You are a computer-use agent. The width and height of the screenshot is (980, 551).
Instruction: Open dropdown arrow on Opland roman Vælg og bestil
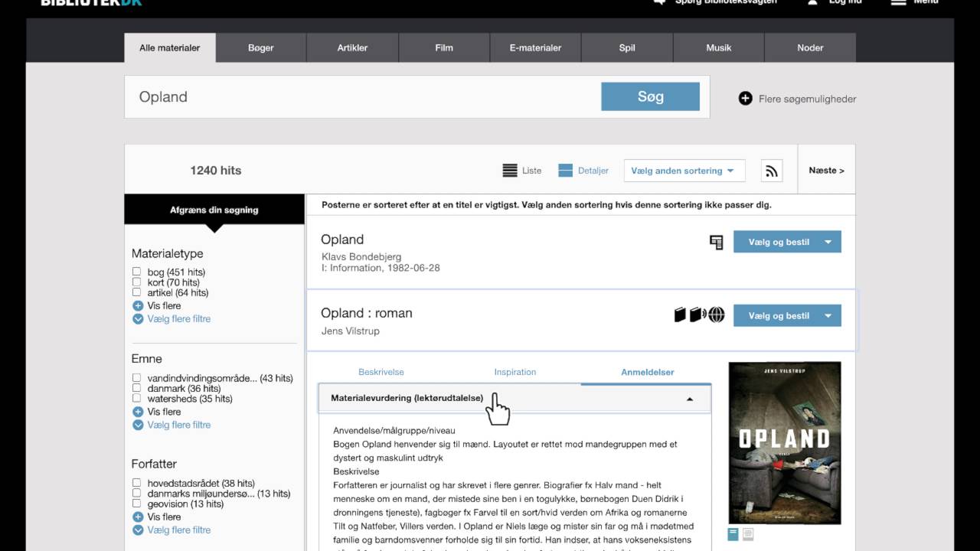point(828,315)
